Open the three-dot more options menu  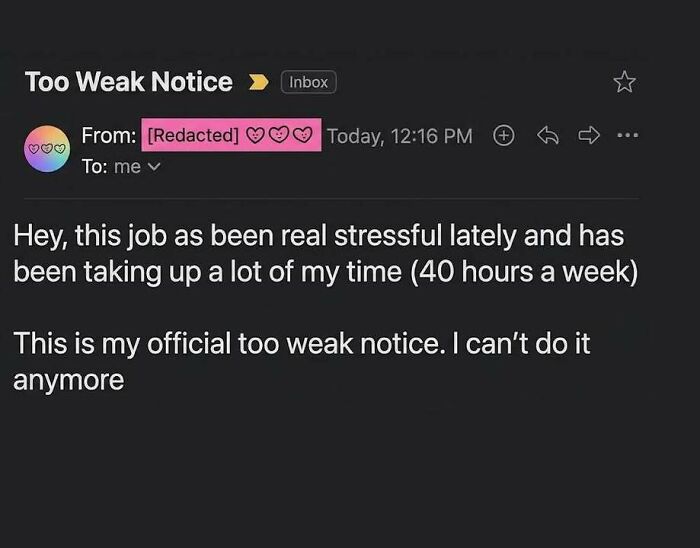point(628,134)
